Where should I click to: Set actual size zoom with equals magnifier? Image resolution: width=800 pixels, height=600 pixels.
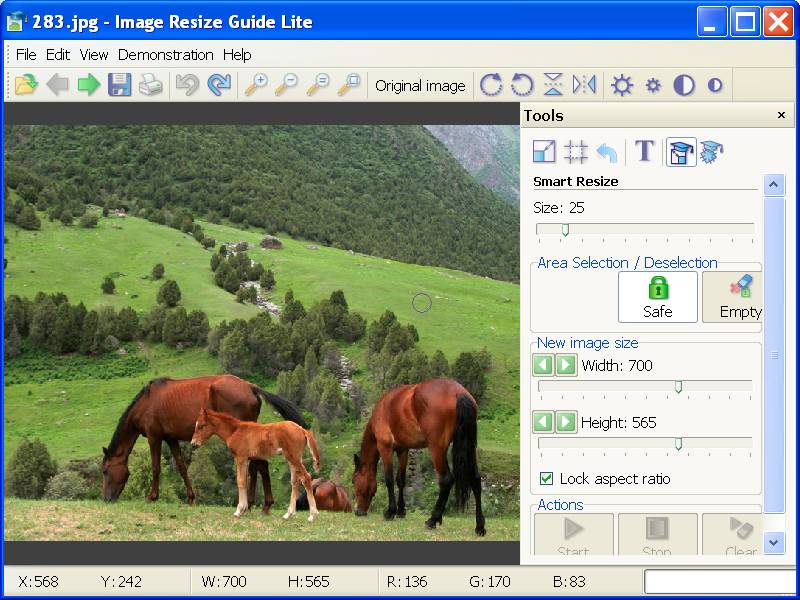point(318,85)
